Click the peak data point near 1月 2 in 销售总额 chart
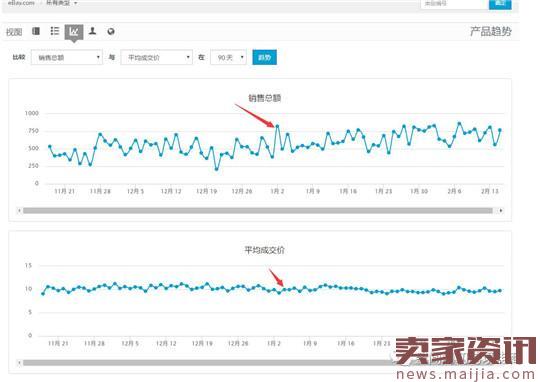 coord(277,126)
